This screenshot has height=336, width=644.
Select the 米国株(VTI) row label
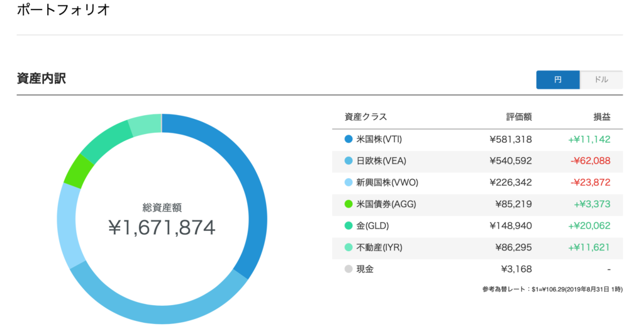pos(379,139)
